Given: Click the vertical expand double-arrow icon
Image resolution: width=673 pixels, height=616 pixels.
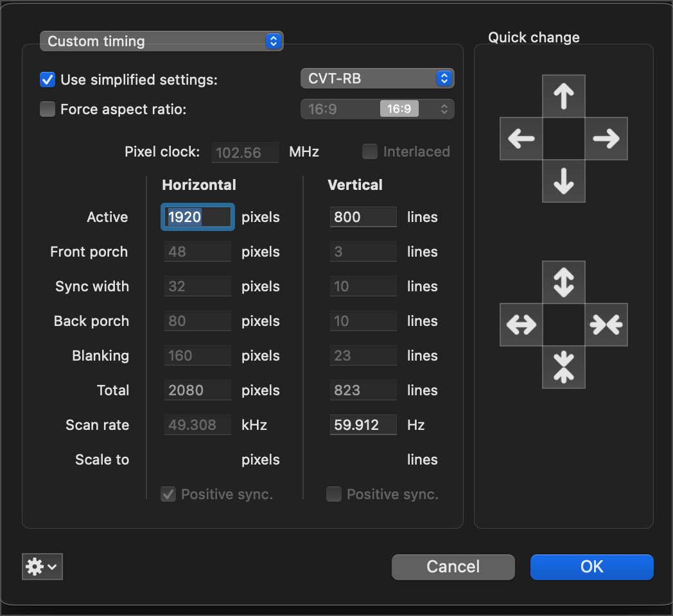Looking at the screenshot, I should tap(564, 282).
